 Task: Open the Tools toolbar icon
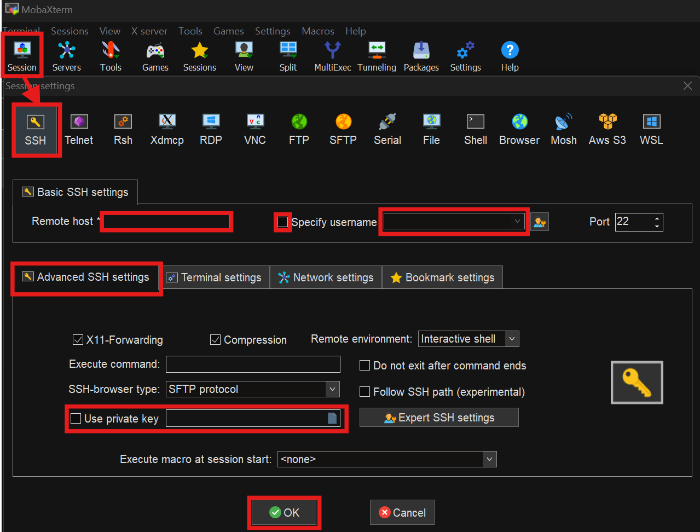click(110, 56)
